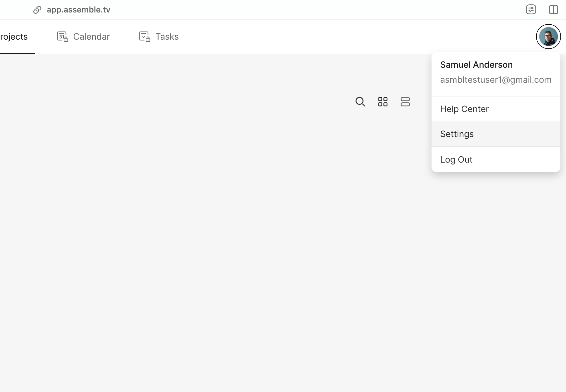Select Help Center from the profile menu
Image resolution: width=566 pixels, height=392 pixels.
(464, 109)
